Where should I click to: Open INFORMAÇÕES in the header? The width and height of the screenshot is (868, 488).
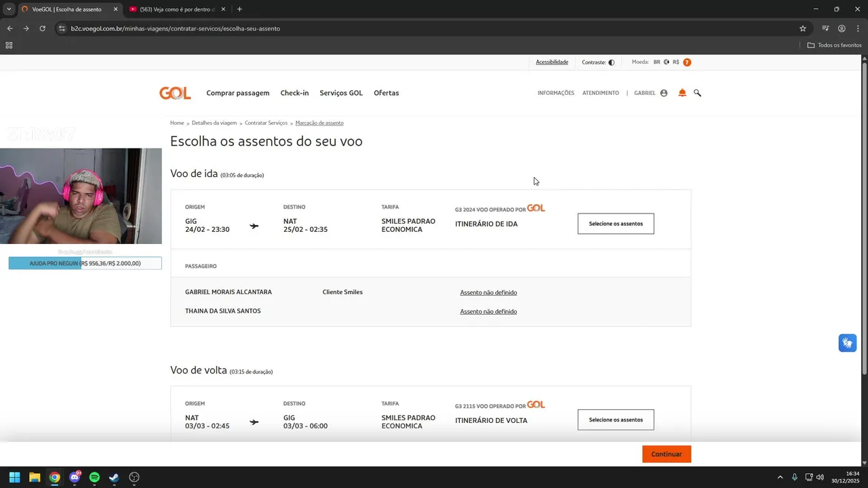[x=556, y=93]
